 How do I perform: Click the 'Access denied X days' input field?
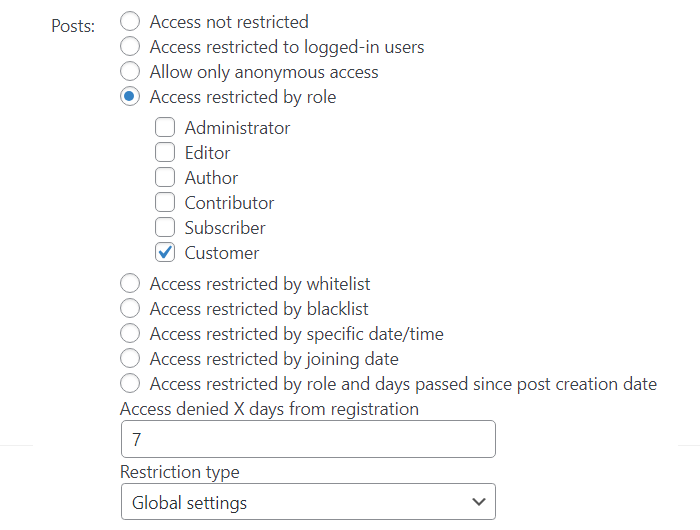(x=308, y=439)
